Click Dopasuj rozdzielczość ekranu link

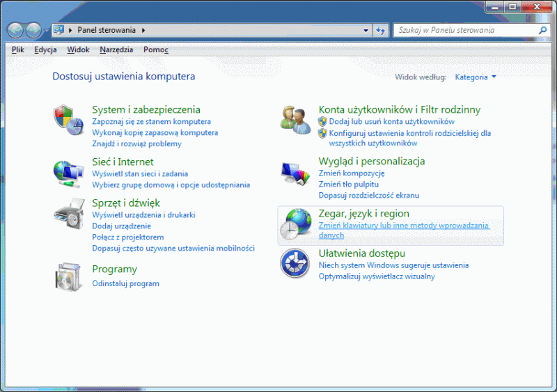tap(369, 195)
